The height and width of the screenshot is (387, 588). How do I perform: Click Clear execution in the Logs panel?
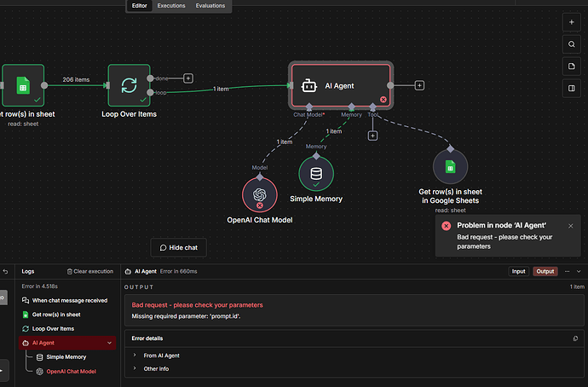coord(89,271)
